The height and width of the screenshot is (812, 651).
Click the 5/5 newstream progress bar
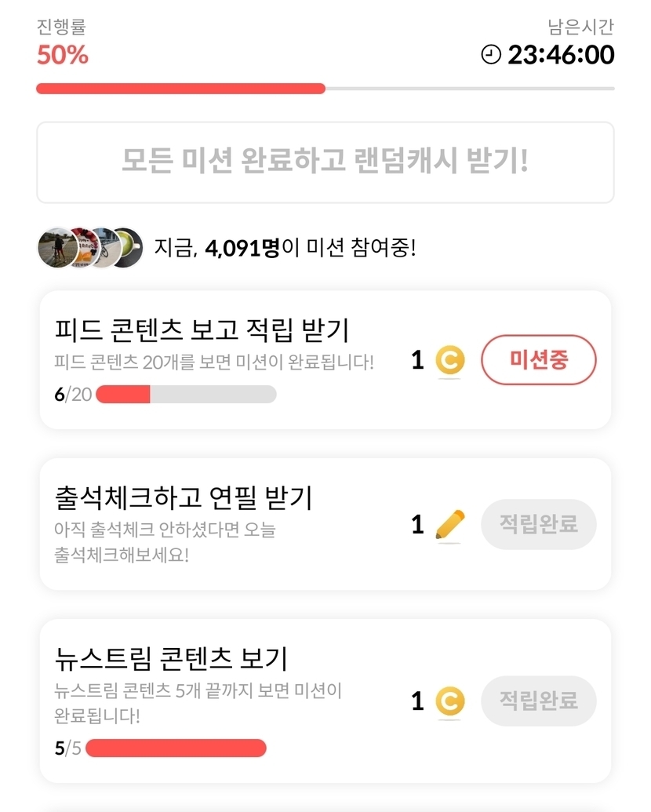(x=176, y=748)
